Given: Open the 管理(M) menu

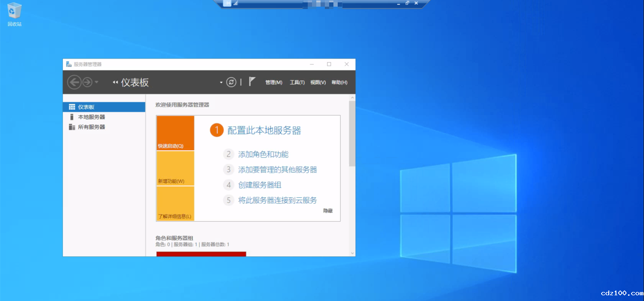Looking at the screenshot, I should tap(273, 83).
